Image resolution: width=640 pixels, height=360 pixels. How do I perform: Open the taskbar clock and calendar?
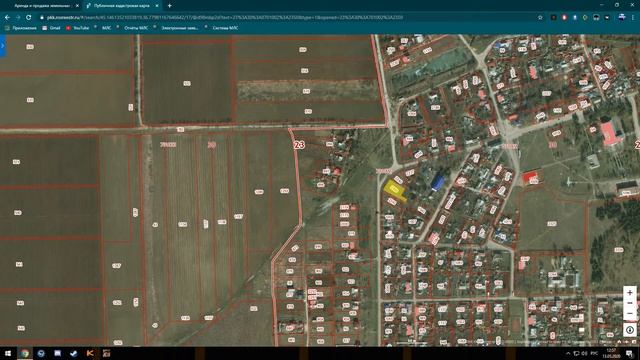coord(611,353)
